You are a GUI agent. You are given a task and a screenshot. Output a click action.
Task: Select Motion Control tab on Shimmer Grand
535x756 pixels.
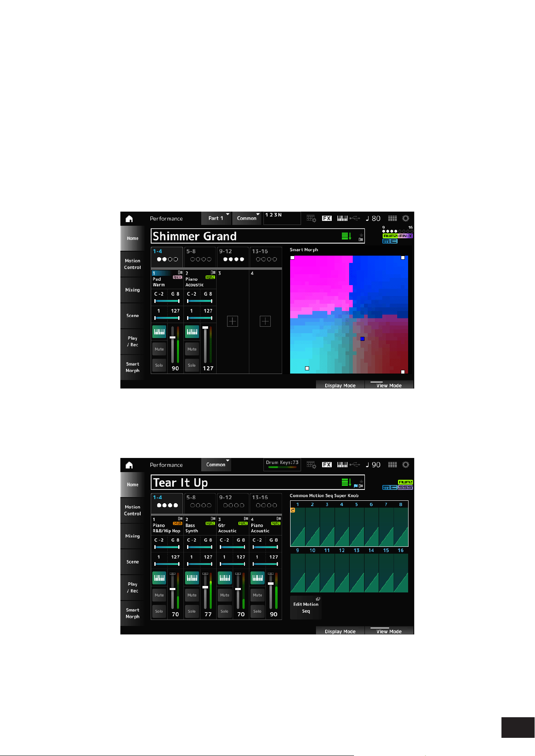[x=133, y=264]
